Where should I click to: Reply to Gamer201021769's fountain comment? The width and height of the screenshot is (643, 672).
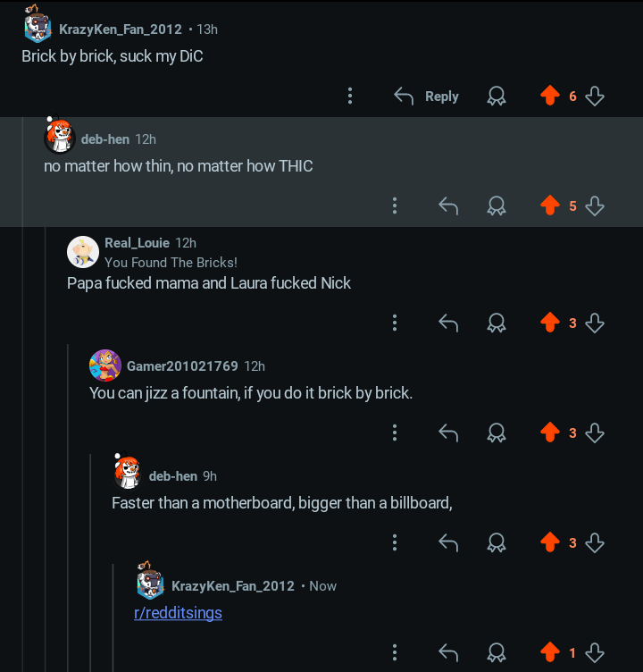[448, 433]
